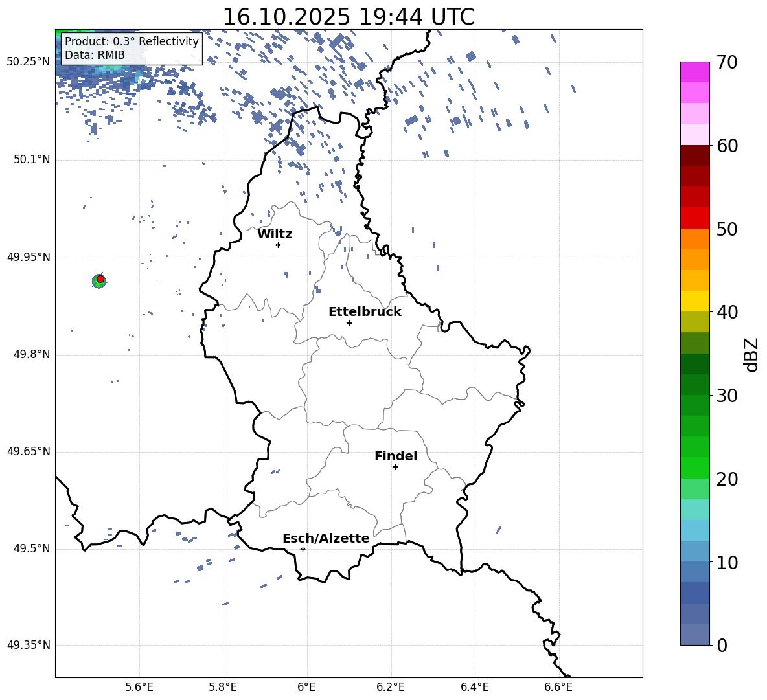767x700 pixels.
Task: Click the 49.35°N latitude label
Action: pos(29,645)
